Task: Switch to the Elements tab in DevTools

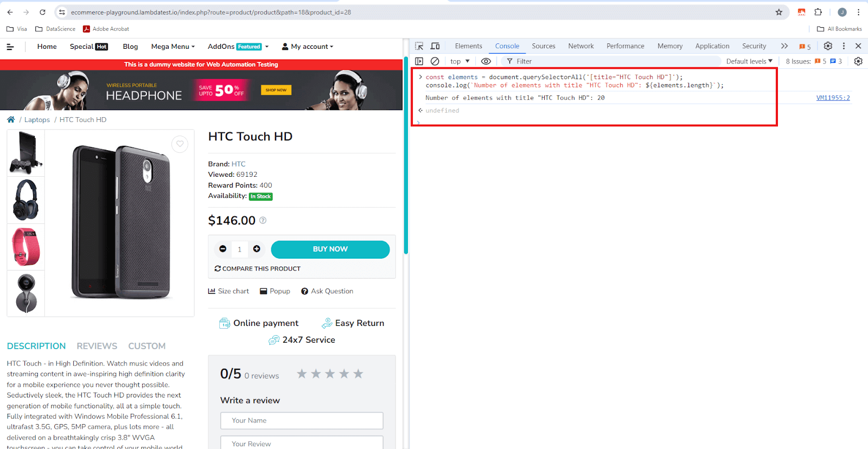Action: 468,46
